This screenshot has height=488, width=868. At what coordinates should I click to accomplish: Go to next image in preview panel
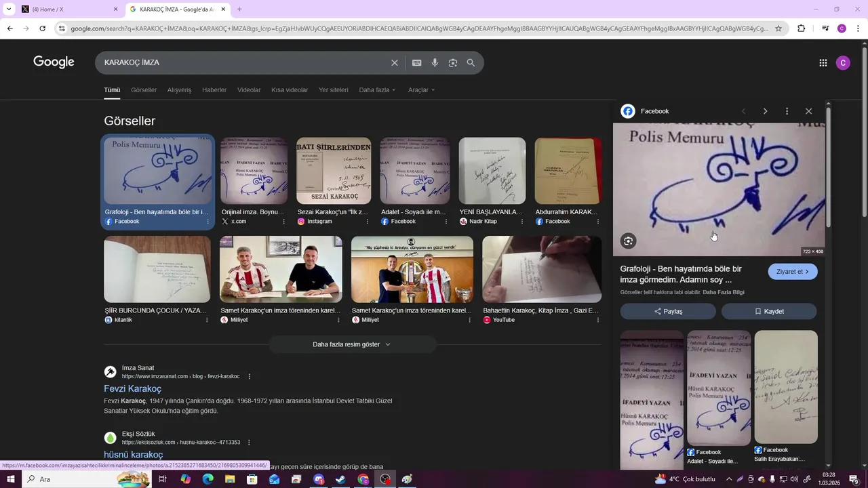pos(765,111)
